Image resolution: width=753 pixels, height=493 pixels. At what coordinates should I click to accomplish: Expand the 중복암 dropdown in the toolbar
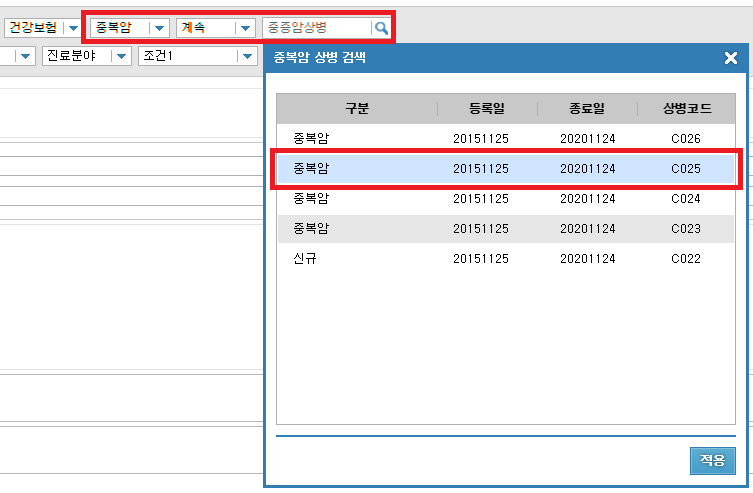pos(158,28)
